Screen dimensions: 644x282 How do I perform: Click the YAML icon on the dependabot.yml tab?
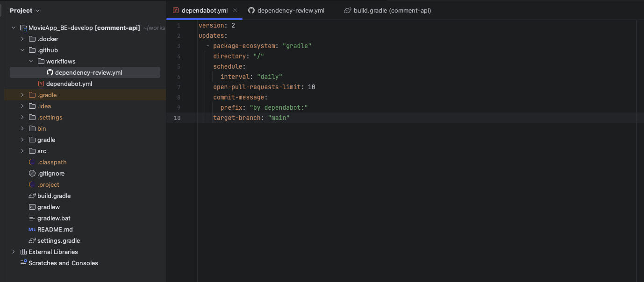point(176,10)
